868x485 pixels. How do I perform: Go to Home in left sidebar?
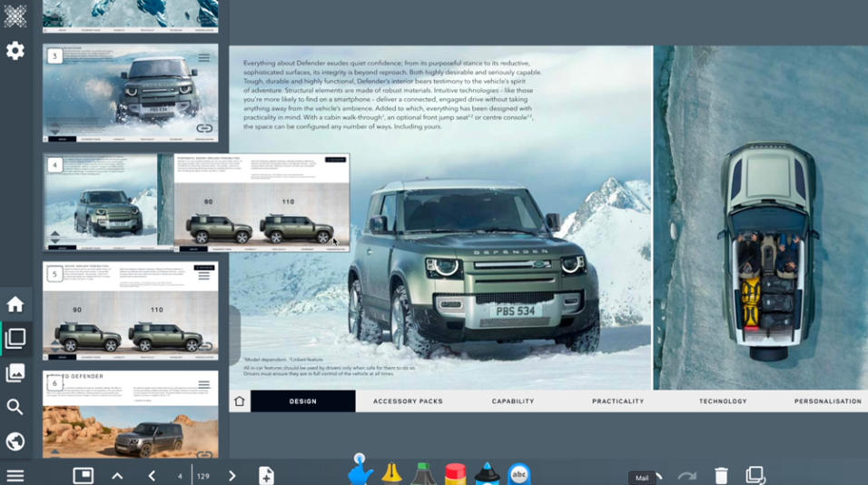[x=15, y=304]
